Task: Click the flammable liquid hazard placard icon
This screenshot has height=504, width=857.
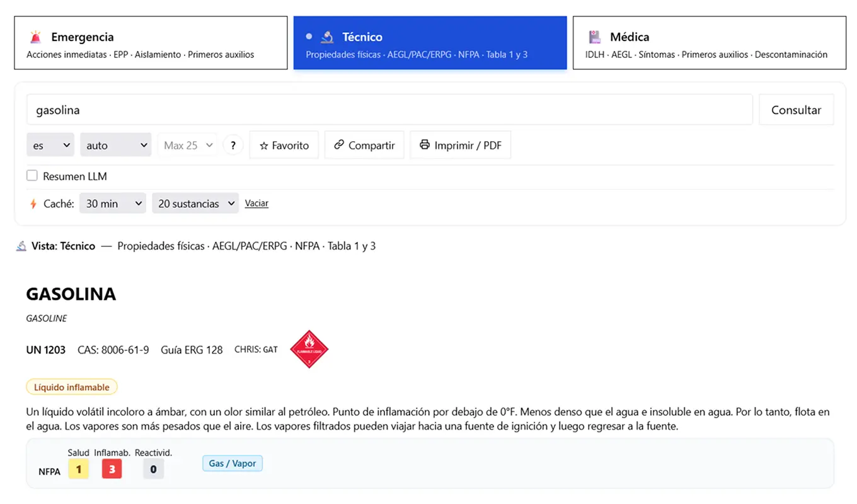Action: pyautogui.click(x=309, y=349)
